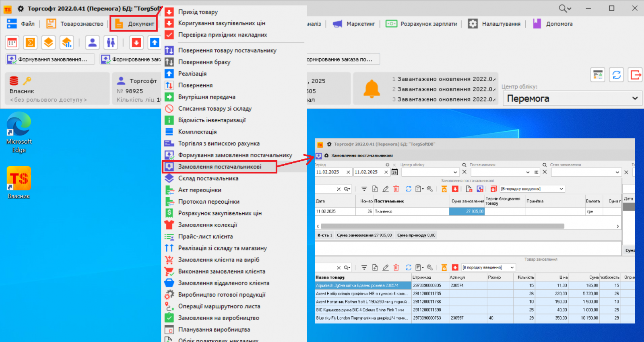Select Списання товару зі складу entry
This screenshot has height=342, width=644.
(x=215, y=109)
